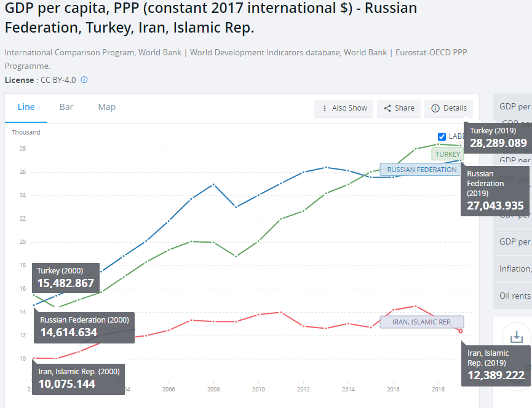Switch to the Bar chart tab
Image resolution: width=532 pixels, height=408 pixels.
pyautogui.click(x=66, y=107)
